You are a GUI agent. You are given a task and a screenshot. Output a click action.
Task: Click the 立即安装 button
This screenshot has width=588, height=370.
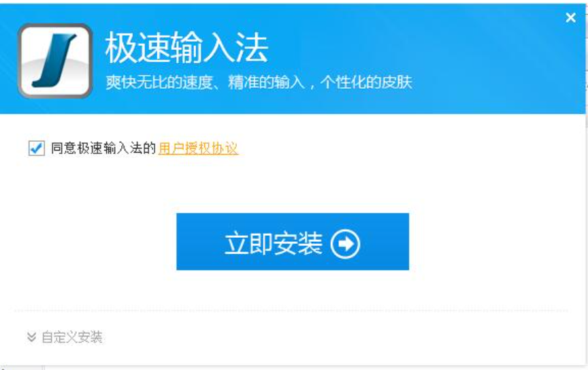[x=293, y=241]
